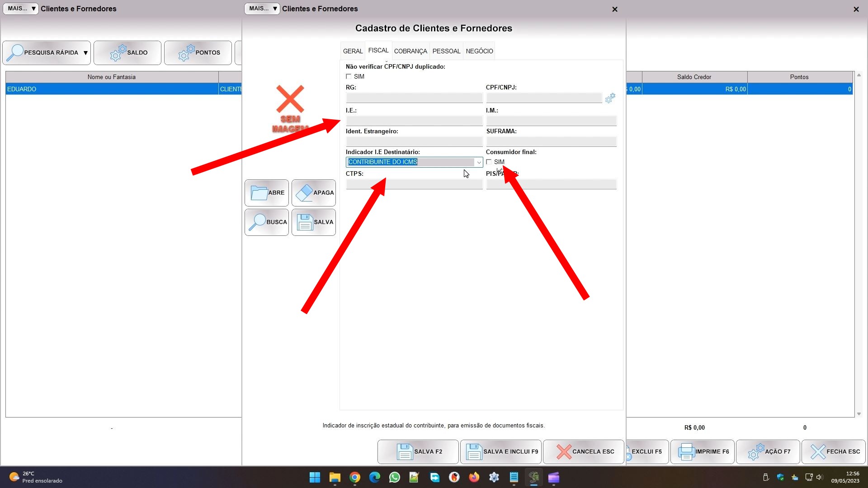Open WhatsApp from the taskbar
This screenshot has width=868, height=488.
click(x=395, y=478)
